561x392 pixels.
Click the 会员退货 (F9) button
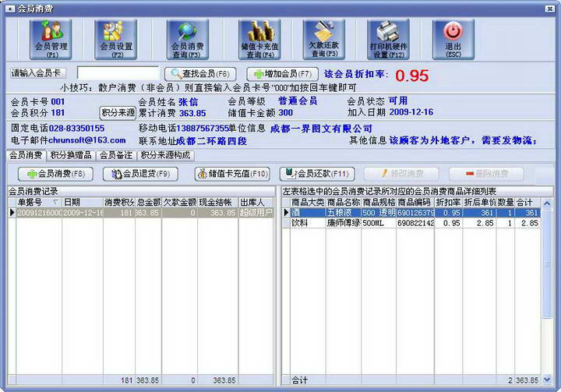point(140,174)
